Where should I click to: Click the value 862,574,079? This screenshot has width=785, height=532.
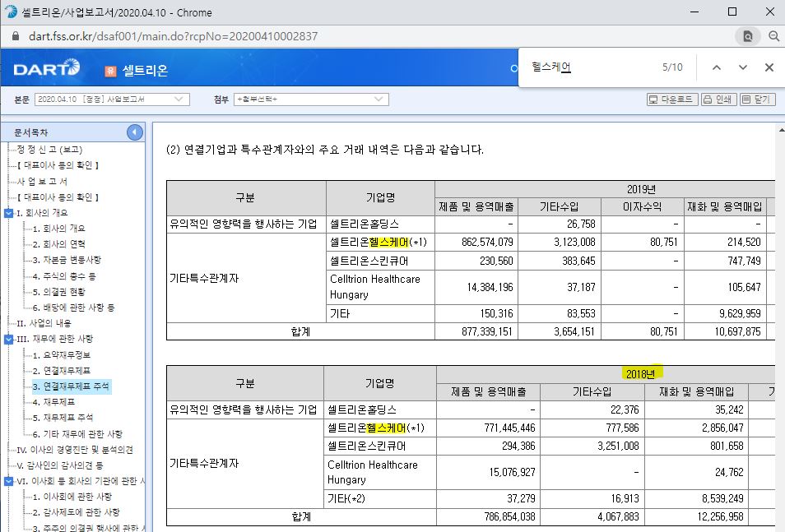coord(487,243)
